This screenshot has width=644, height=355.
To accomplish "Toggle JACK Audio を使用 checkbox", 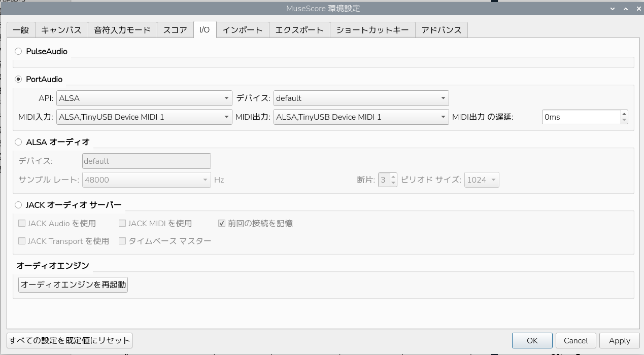I will pyautogui.click(x=22, y=223).
